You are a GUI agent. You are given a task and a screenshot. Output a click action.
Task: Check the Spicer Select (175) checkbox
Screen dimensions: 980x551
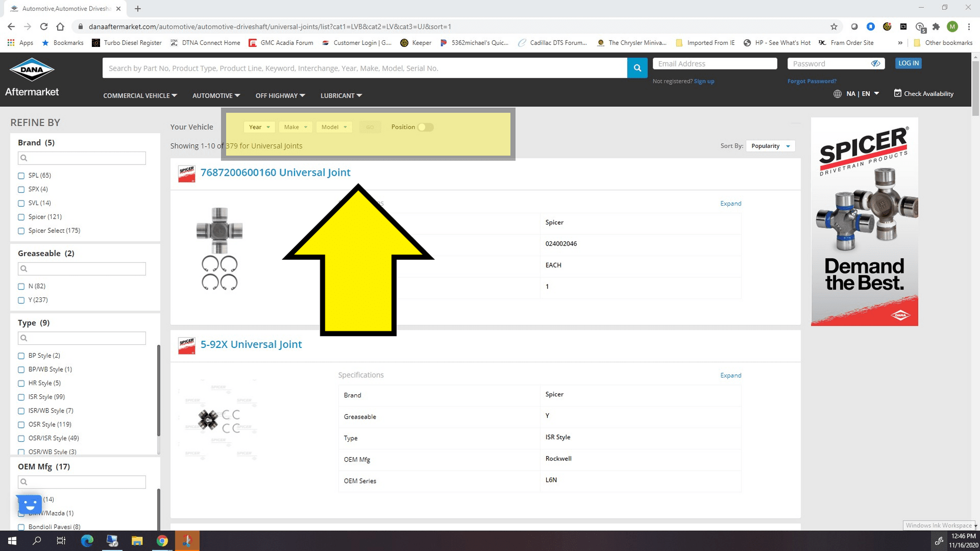click(21, 231)
